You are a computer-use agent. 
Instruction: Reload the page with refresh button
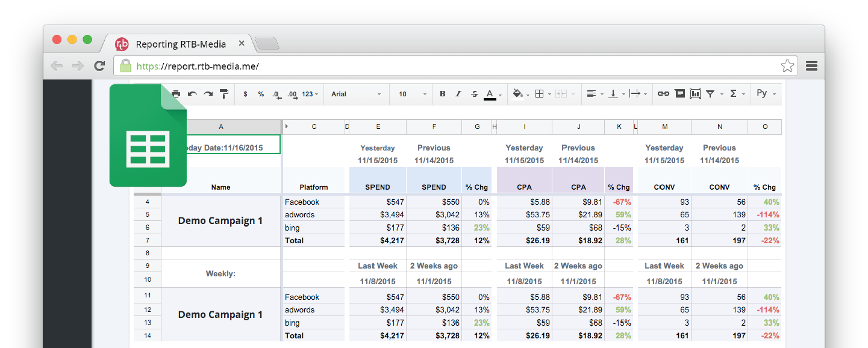pyautogui.click(x=100, y=66)
